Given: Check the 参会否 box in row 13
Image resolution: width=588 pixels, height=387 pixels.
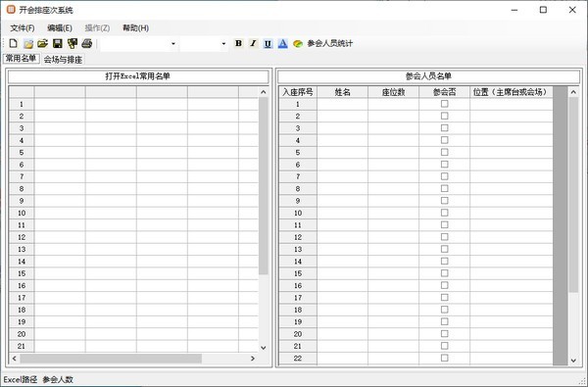Looking at the screenshot, I should point(444,249).
